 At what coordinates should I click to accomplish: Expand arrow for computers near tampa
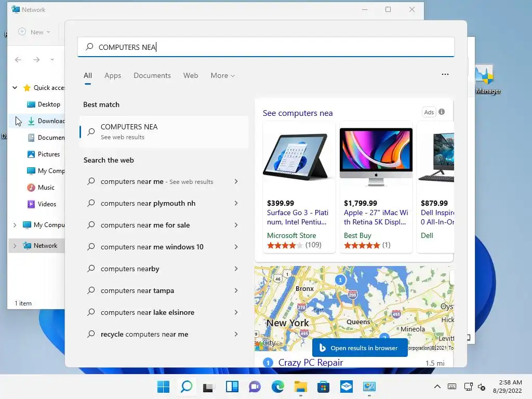[x=236, y=290]
